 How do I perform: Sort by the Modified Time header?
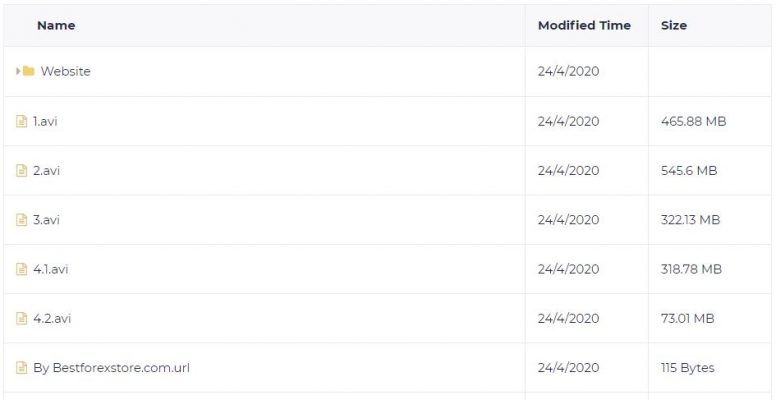coord(584,25)
